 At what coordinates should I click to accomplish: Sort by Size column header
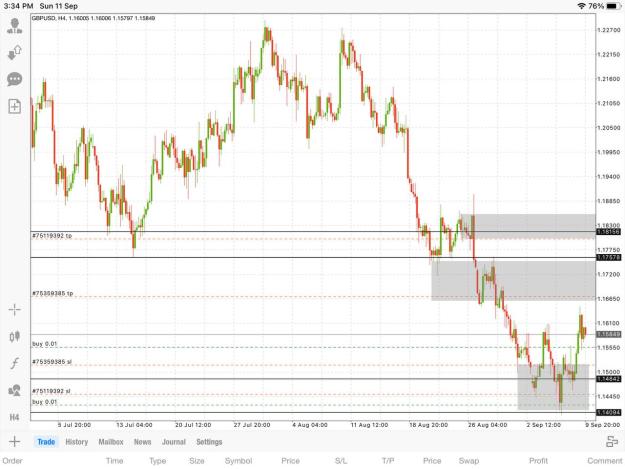[197, 461]
